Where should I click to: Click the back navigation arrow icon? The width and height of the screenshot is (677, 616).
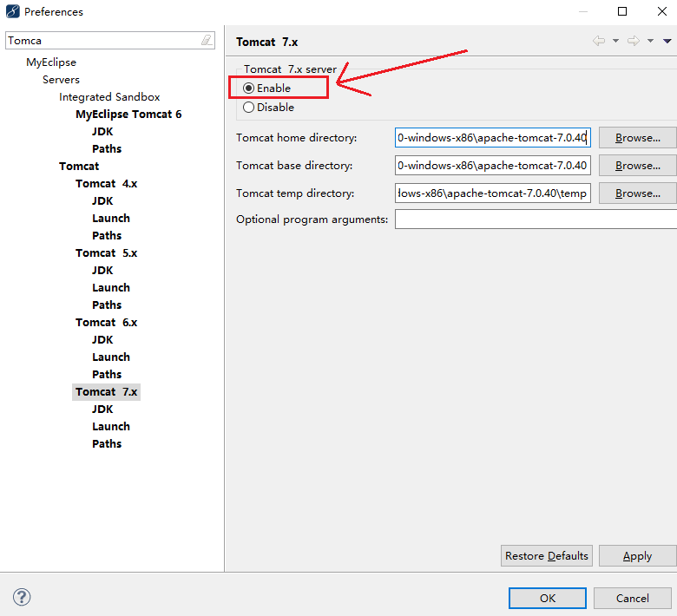pos(599,41)
